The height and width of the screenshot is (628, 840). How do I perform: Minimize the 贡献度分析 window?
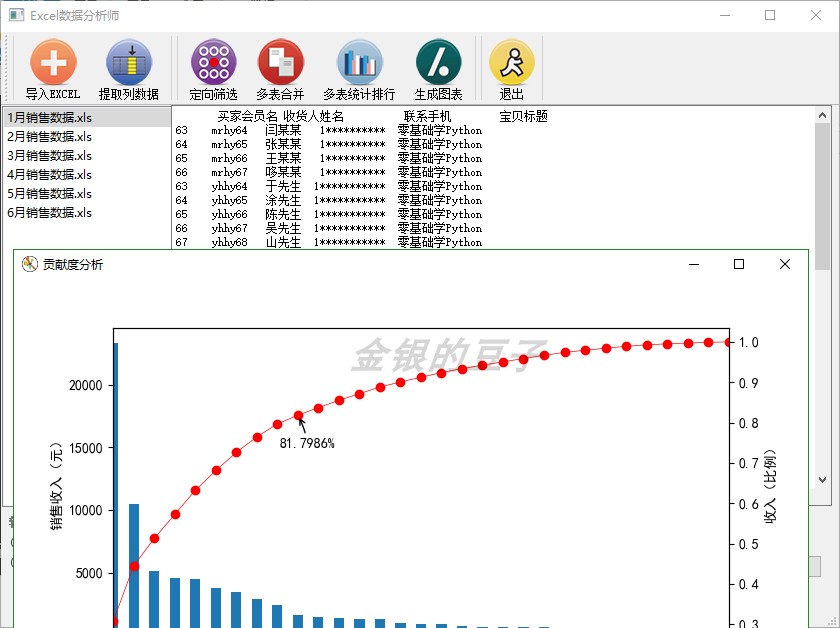tap(694, 264)
